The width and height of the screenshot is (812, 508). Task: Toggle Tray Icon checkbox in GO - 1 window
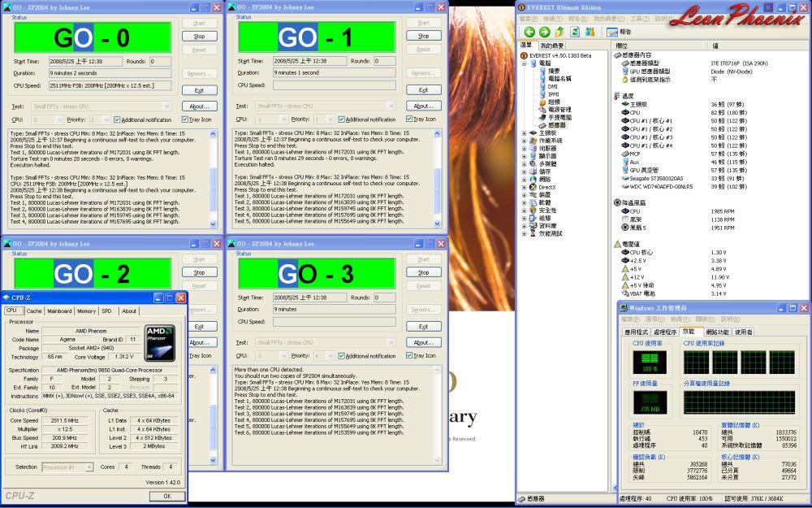point(409,119)
